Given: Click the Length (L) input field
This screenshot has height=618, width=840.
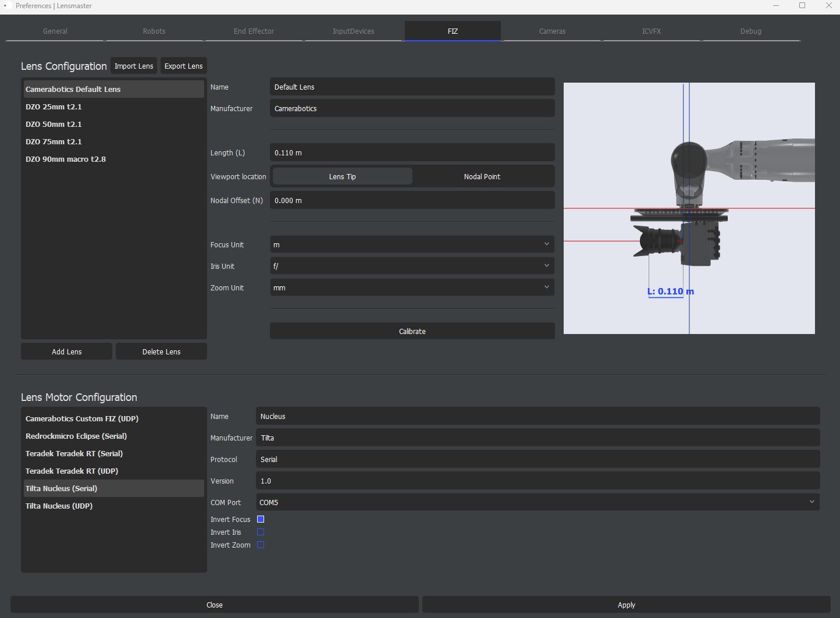Looking at the screenshot, I should click(x=412, y=152).
